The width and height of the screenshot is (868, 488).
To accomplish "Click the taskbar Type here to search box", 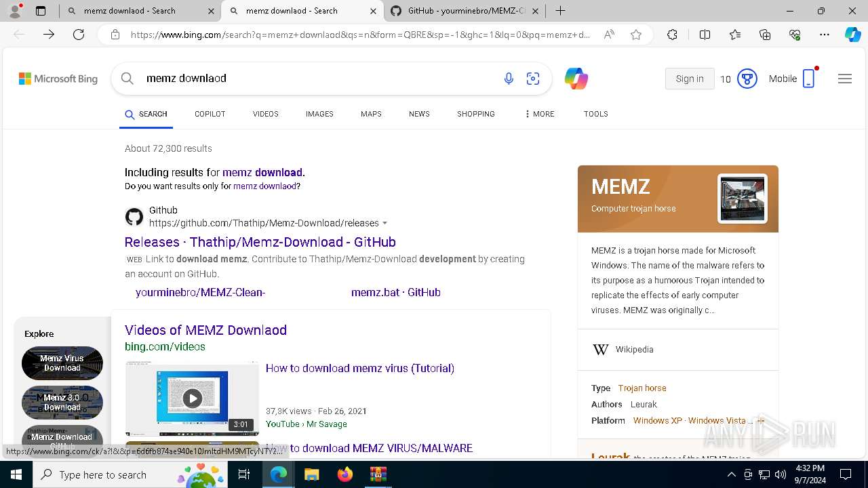I will pos(131,474).
